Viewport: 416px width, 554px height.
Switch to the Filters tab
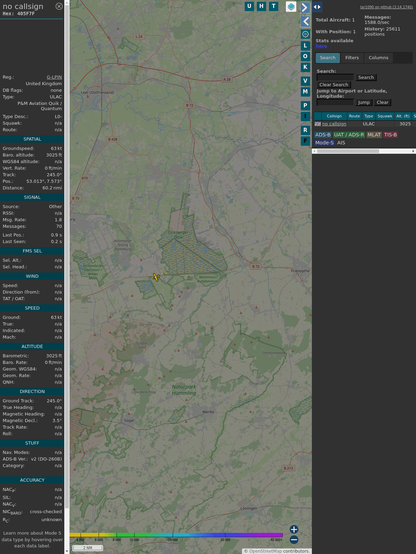(352, 58)
